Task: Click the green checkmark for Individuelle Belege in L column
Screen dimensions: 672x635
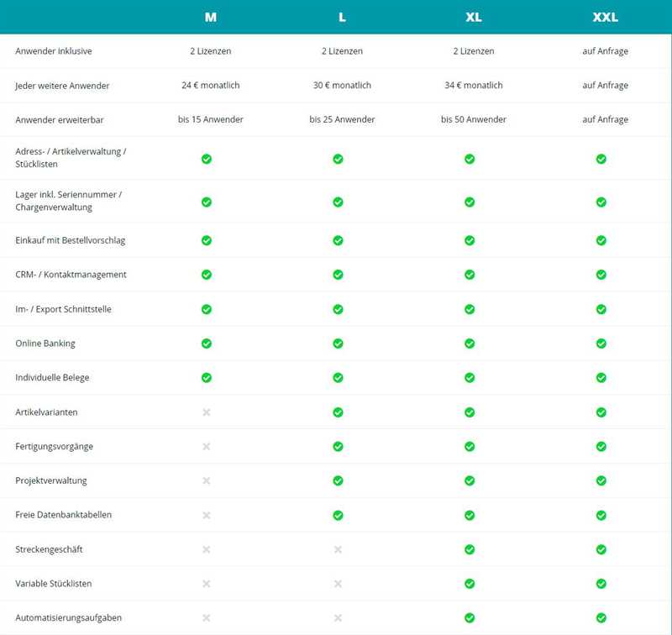Action: click(338, 378)
